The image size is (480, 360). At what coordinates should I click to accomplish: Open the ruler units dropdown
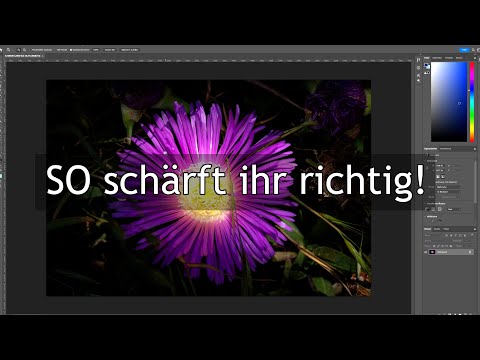tap(454, 209)
